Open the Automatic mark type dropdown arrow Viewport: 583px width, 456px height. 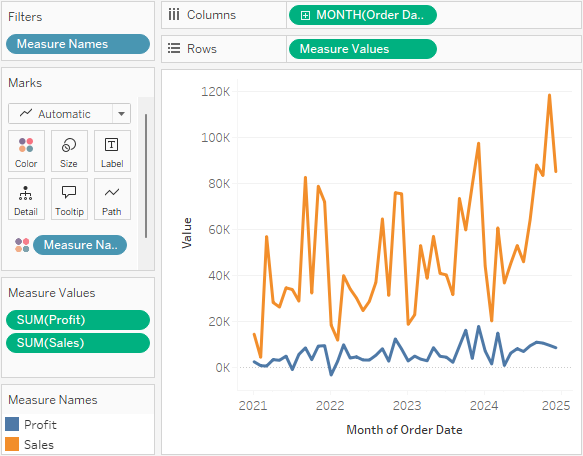[121, 114]
